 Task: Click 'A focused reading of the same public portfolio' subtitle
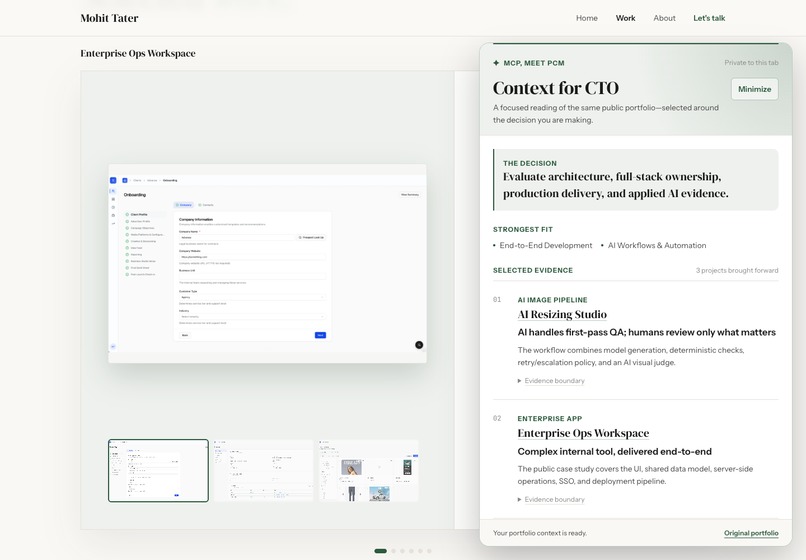[606, 114]
